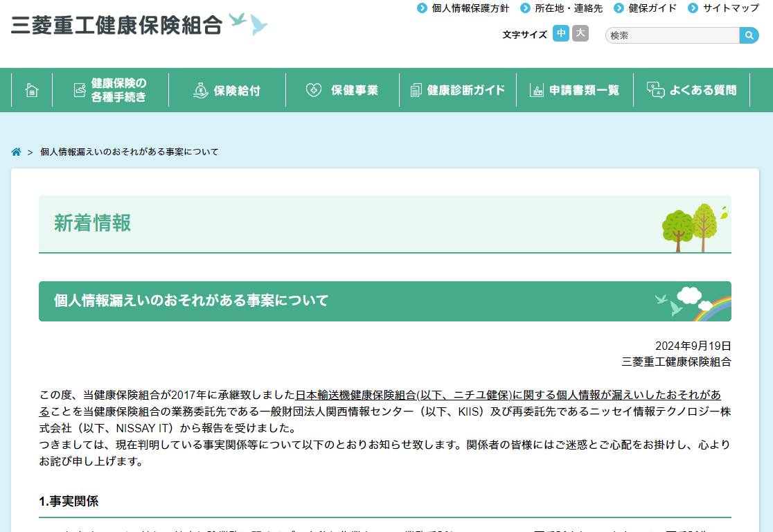Click the home icon in green navigation bar
773x532 pixels.
coord(32,90)
